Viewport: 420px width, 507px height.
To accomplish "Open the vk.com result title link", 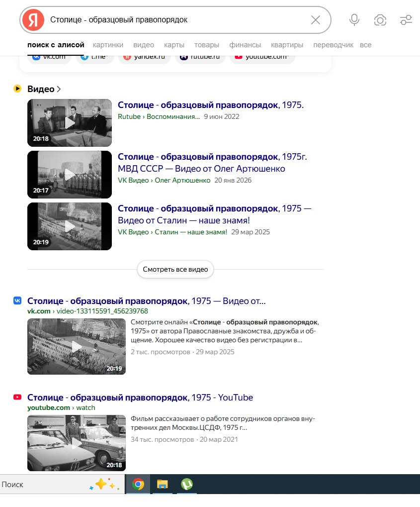I will [146, 301].
